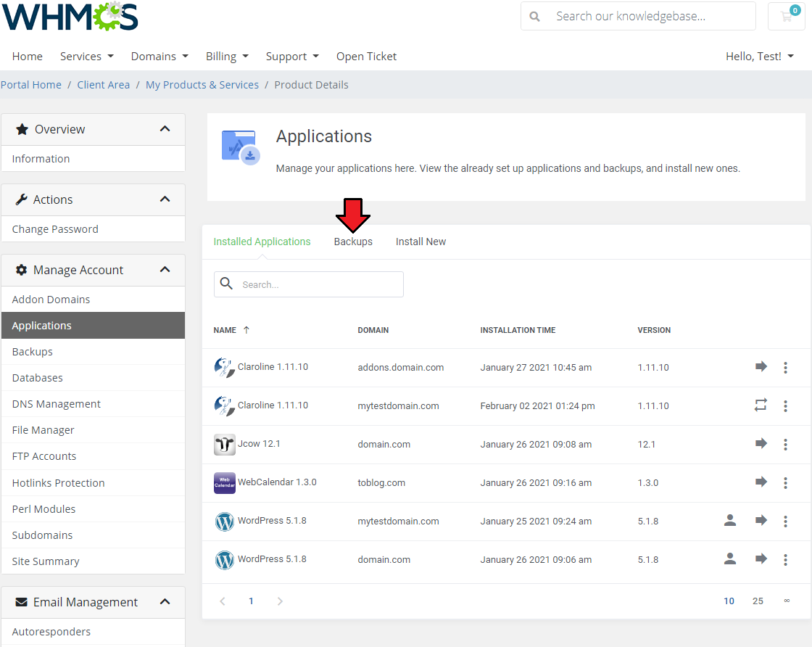Open Hotlinks Protection in sidebar
The image size is (812, 647).
tap(94, 483)
